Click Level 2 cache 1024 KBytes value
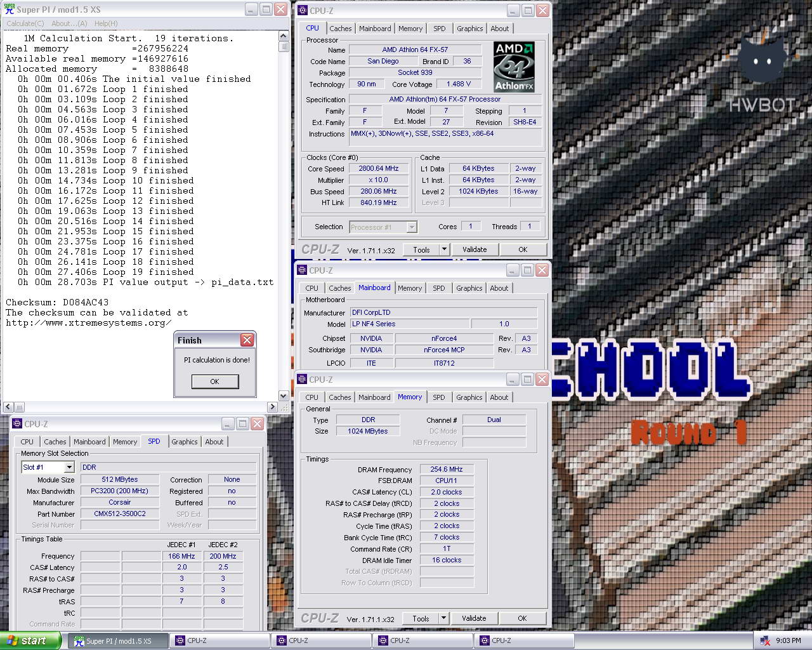 click(479, 192)
